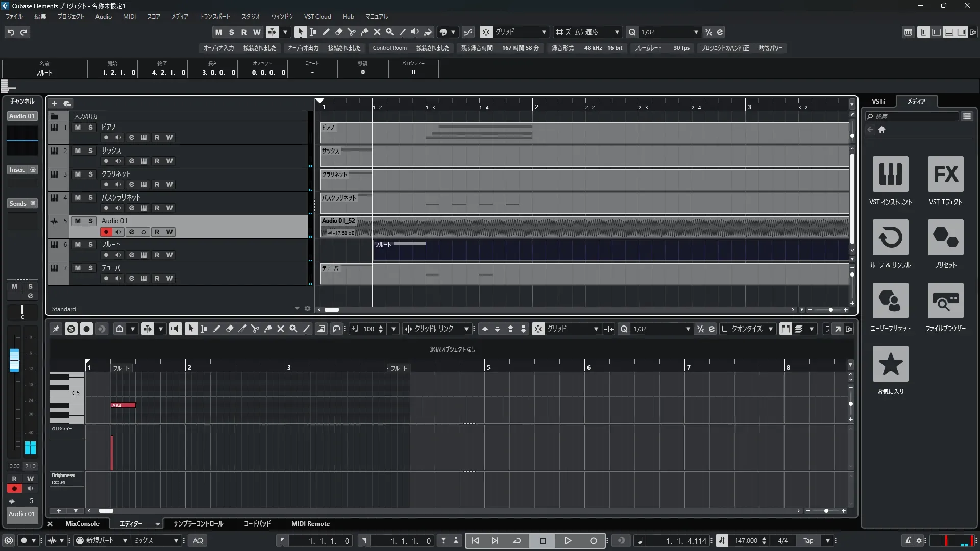Select the Zoom magnifier tool in top toolbar
Viewport: 980px width, 551px height.
pyautogui.click(x=389, y=32)
